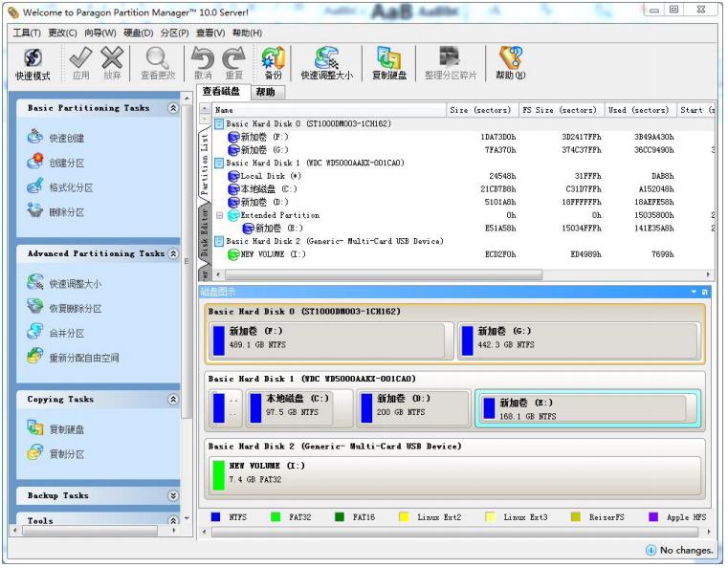Collapse Extended Partition tree node
The image size is (728, 568).
219,215
